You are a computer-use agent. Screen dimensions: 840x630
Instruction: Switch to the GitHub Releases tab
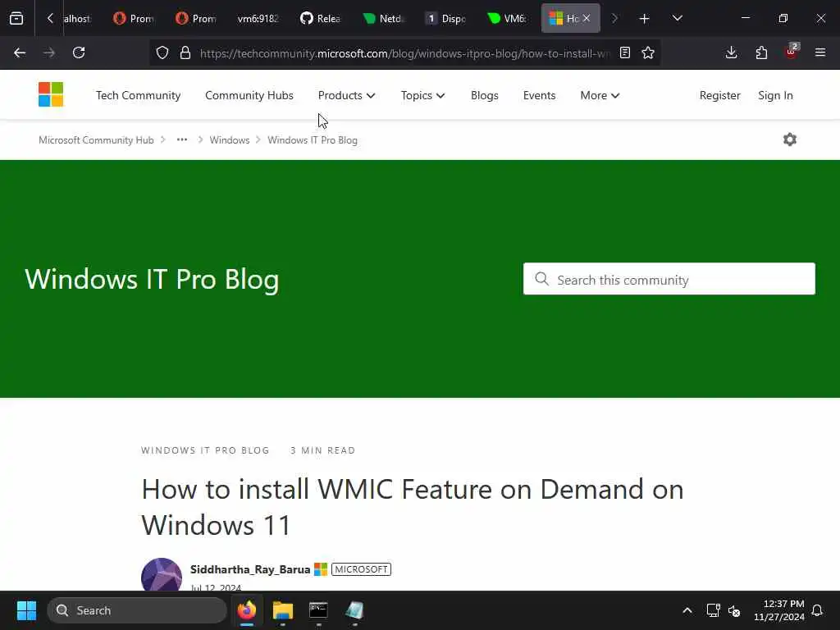(321, 18)
